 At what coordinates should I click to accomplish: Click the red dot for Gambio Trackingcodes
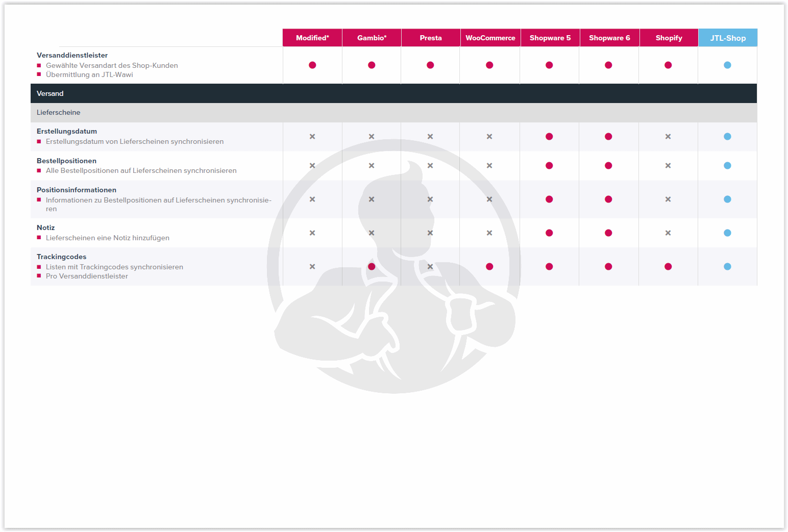pos(372,267)
